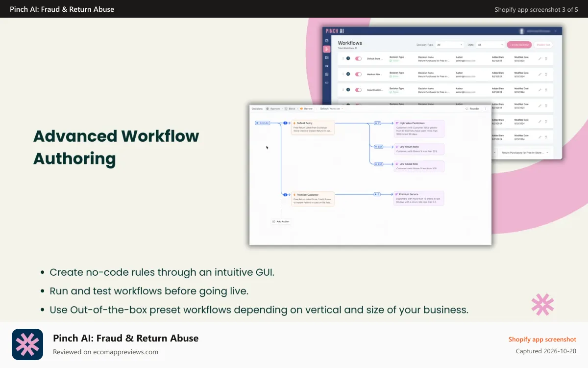588x368 pixels.
Task: Click the 'Advanced Workflow Authoring' headline
Action: (116, 147)
